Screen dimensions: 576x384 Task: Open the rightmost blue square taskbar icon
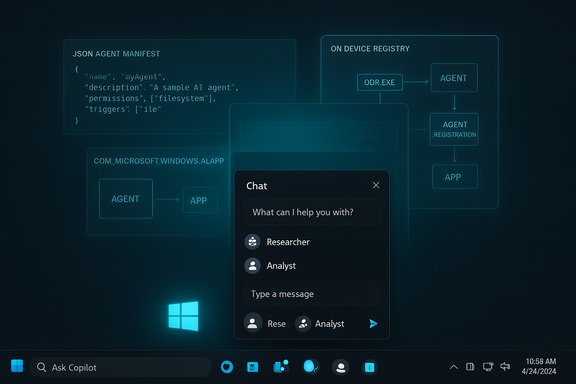370,367
